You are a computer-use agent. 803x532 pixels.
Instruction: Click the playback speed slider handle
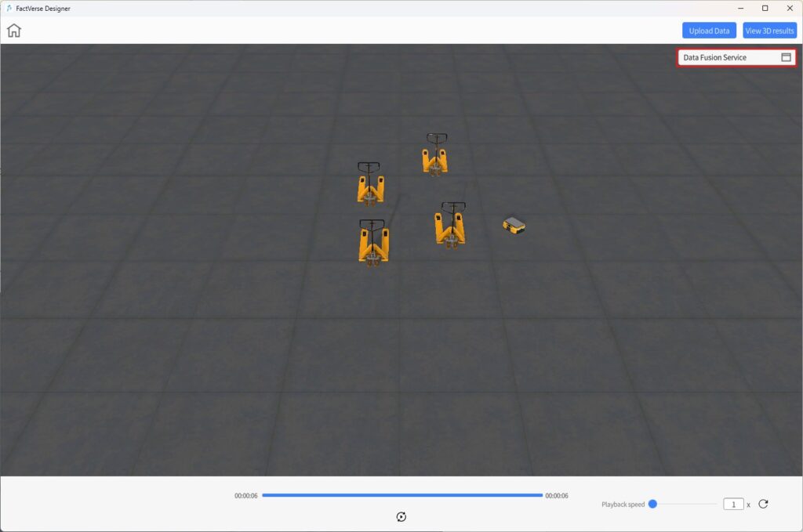pos(652,504)
